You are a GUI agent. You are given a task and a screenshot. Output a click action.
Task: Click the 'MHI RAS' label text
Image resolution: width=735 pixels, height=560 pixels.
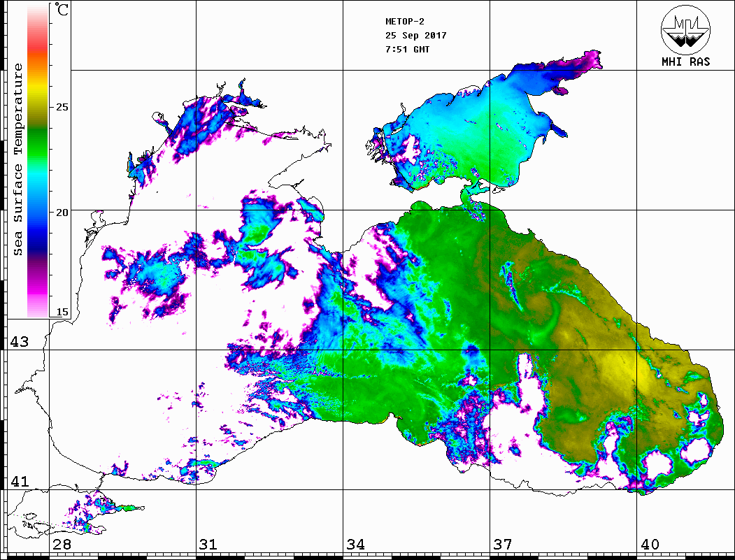click(686, 62)
